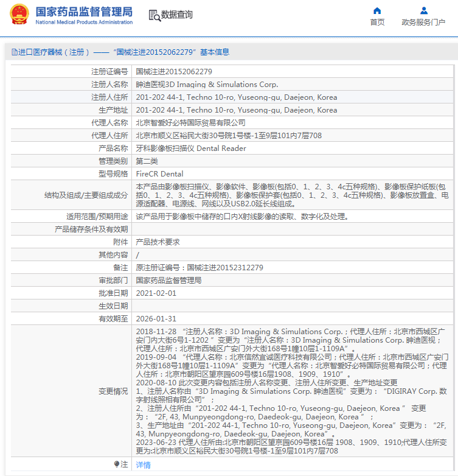Click the 结构及组成 description text
The image size is (458, 476).
point(292,195)
